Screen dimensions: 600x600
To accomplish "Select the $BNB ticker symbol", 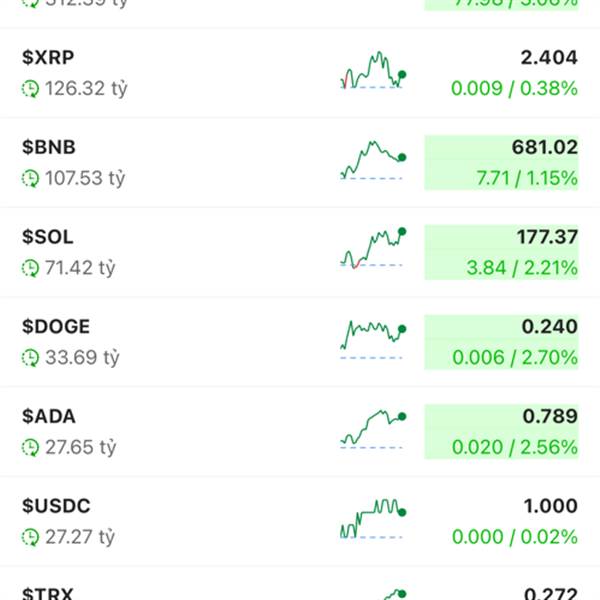I will 49,148.
